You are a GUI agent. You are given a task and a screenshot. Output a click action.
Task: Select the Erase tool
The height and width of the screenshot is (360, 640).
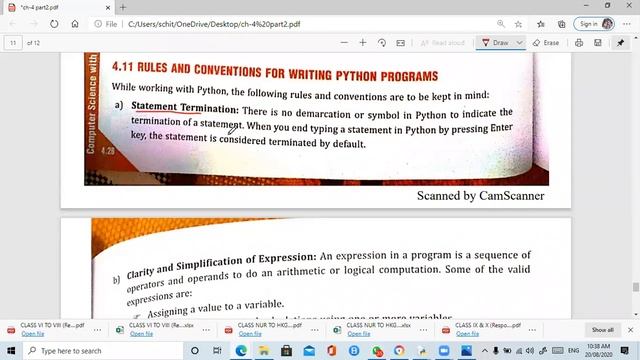pyautogui.click(x=546, y=42)
